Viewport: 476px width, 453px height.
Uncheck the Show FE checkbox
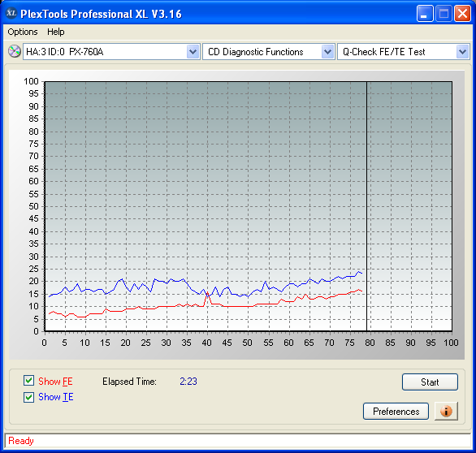tap(29, 381)
